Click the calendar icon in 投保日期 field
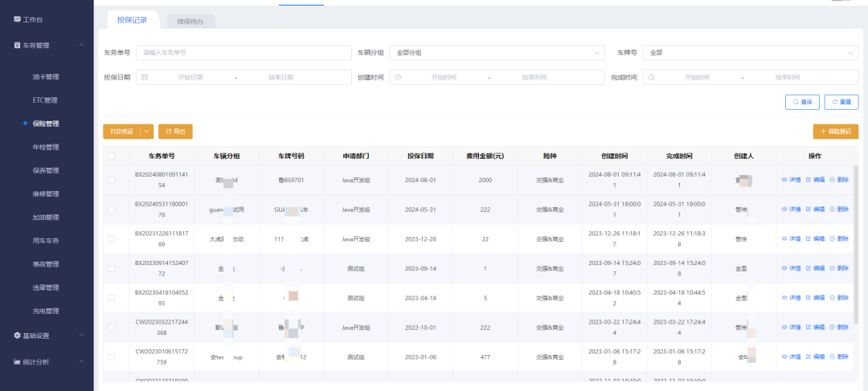The image size is (868, 391). (145, 77)
